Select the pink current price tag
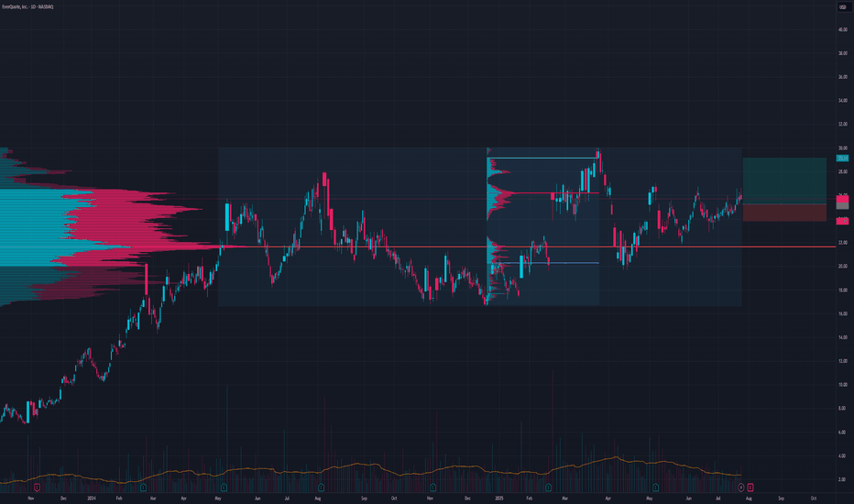Screen dimensions: 854x504 (843, 199)
